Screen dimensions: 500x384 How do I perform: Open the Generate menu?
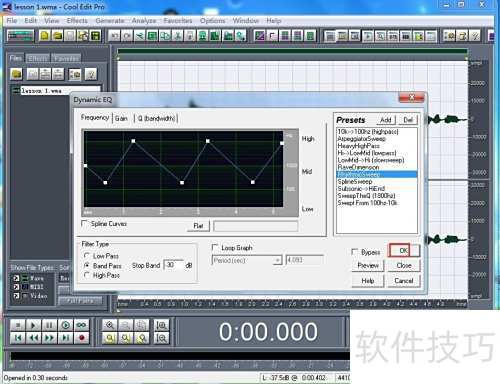[x=110, y=21]
